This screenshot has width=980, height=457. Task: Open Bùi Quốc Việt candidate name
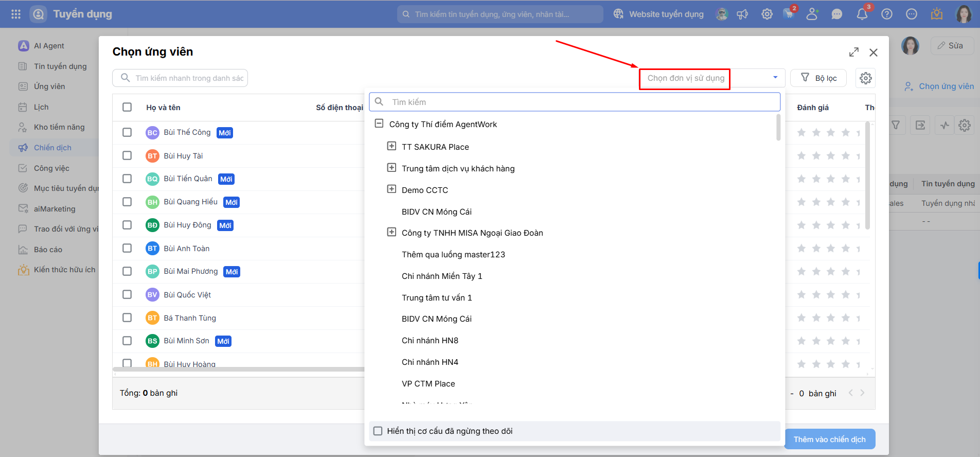(187, 295)
